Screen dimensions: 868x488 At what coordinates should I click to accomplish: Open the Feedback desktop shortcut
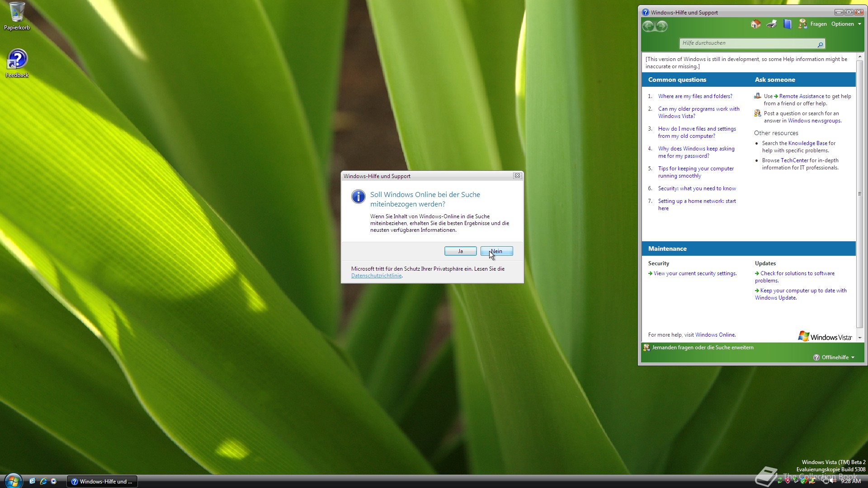17,63
